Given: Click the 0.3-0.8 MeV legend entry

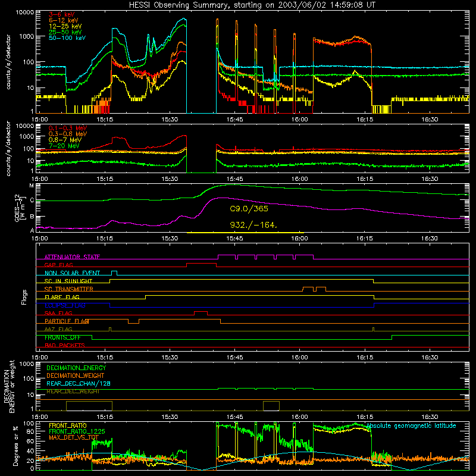Looking at the screenshot, I should [x=68, y=134].
